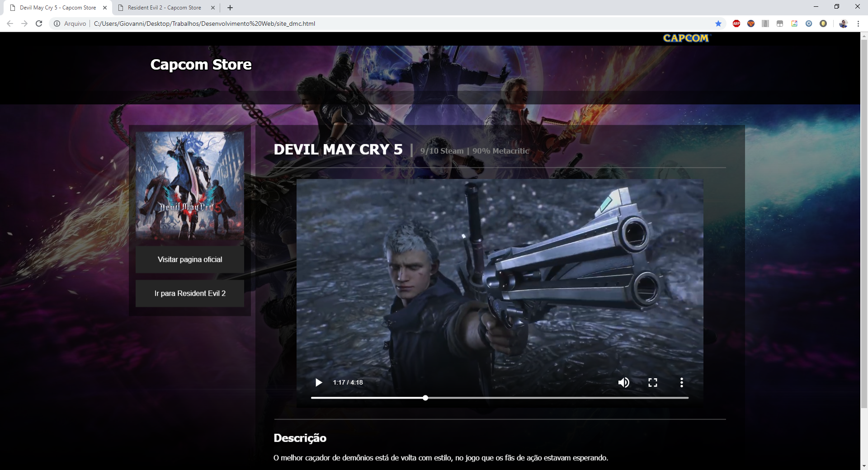Open the Chrome profile avatar
This screenshot has width=868, height=470.
tap(843, 23)
